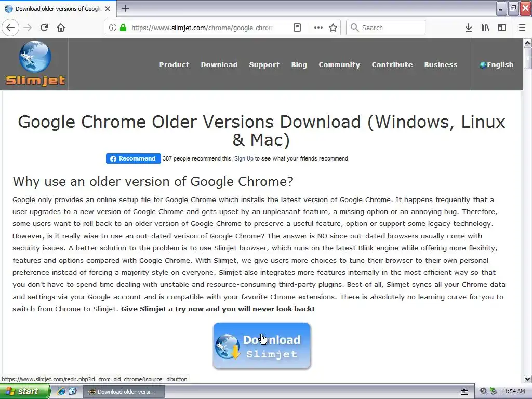532x399 pixels.
Task: Open a new tab with plus button
Action: pos(125,8)
